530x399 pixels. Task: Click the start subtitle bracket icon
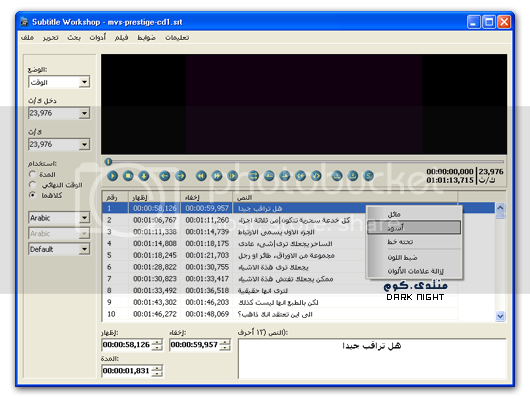tap(300, 176)
